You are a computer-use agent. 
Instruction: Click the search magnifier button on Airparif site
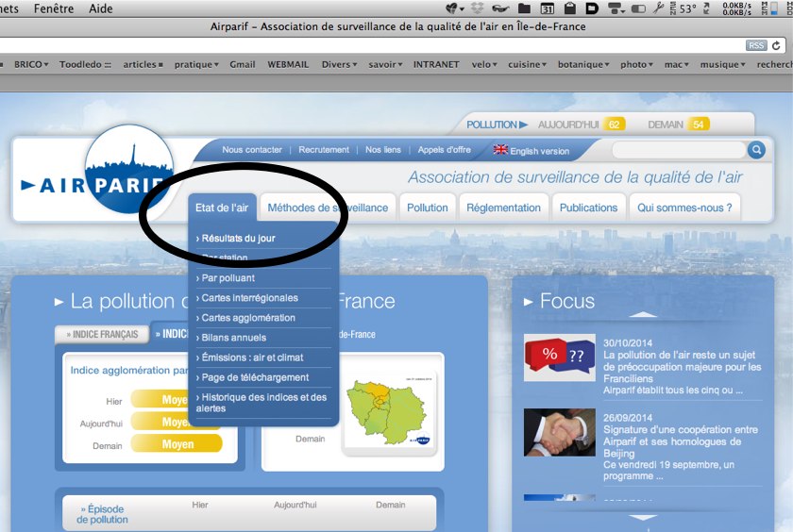point(756,150)
